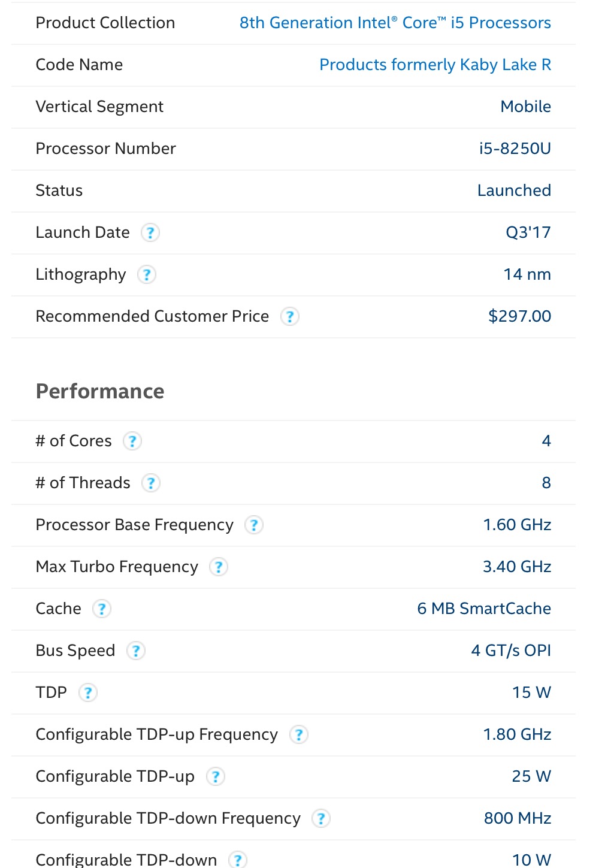Screen dimensions: 611x868
Task: Show Configurable TDP-down Frequency help icon
Action: tap(321, 818)
